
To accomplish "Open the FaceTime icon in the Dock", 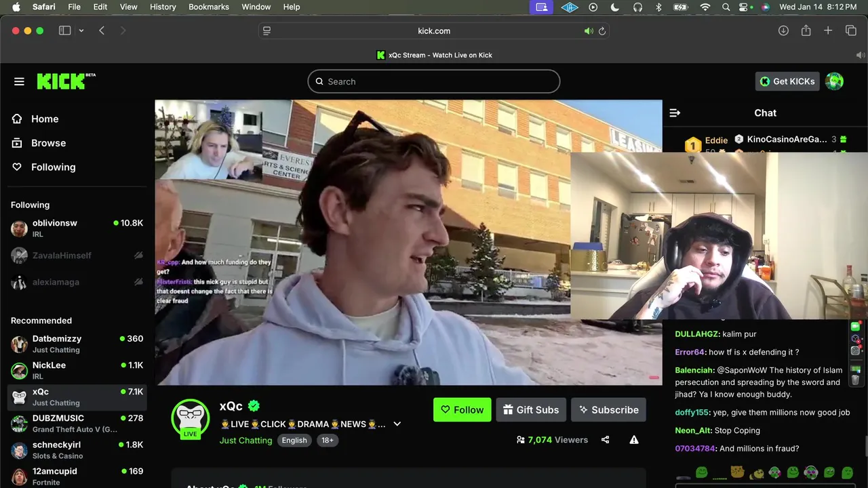I will [x=856, y=326].
